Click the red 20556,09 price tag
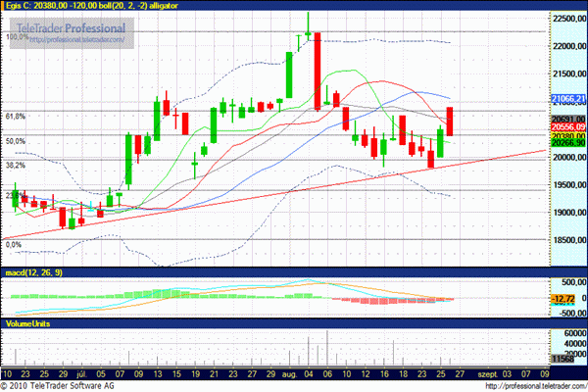Image resolution: width=588 pixels, height=392 pixels. tap(568, 126)
